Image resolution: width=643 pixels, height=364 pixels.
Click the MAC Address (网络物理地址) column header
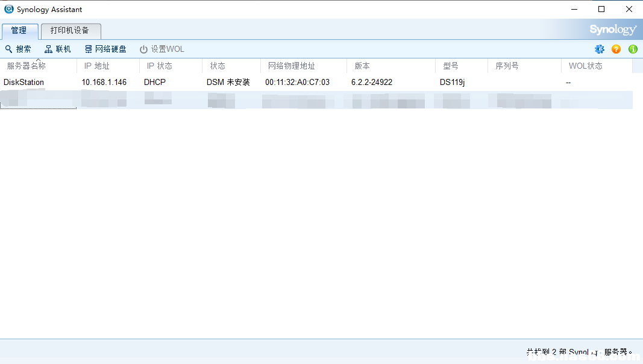pyautogui.click(x=292, y=66)
